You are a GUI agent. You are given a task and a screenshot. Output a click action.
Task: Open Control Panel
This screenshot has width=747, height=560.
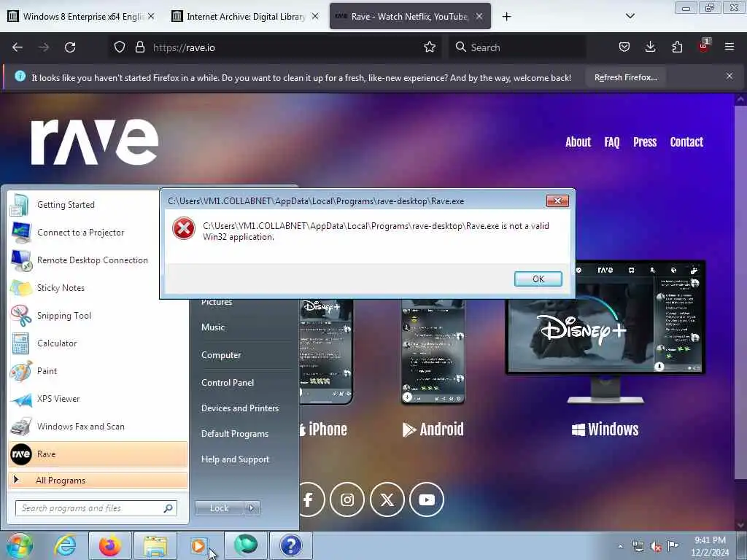[x=228, y=382]
